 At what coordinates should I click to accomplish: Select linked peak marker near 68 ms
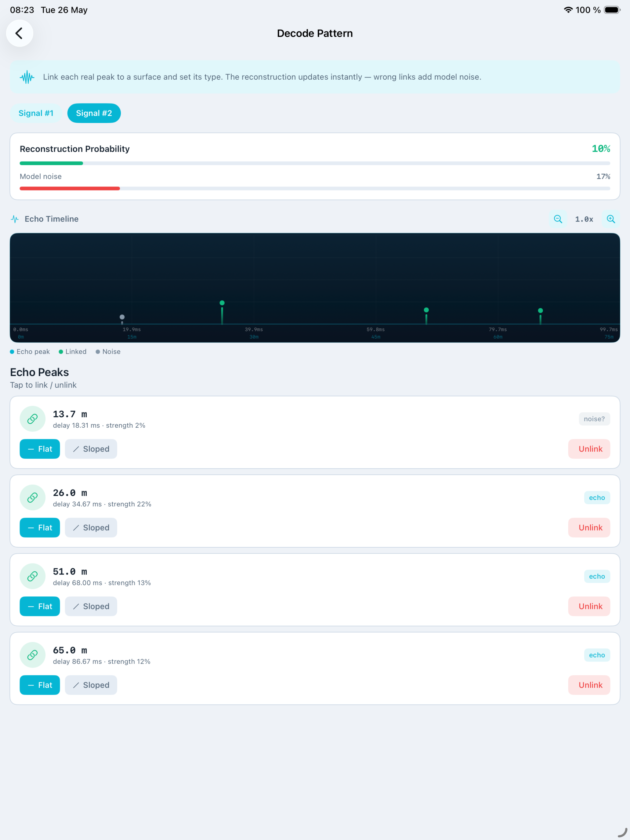[x=426, y=310]
